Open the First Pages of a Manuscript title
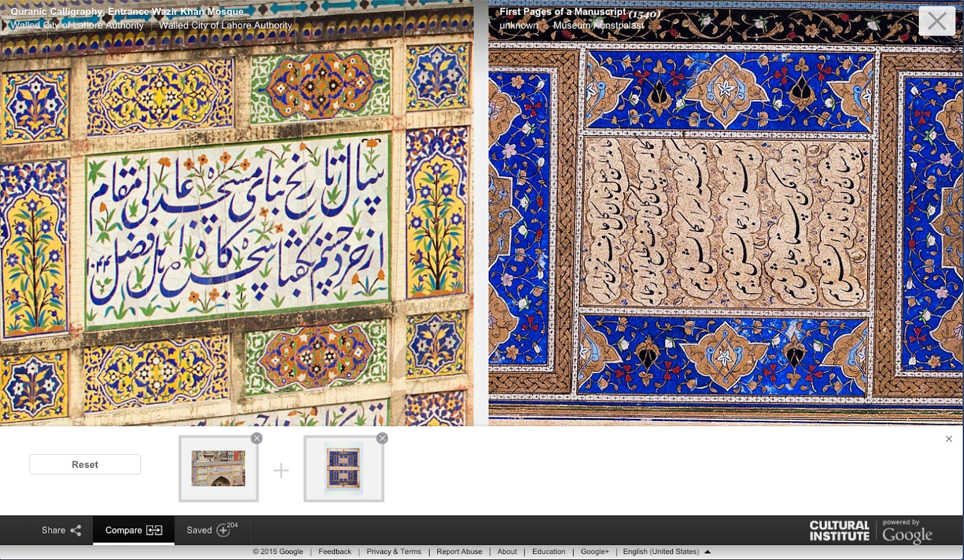The width and height of the screenshot is (964, 560). coord(563,11)
